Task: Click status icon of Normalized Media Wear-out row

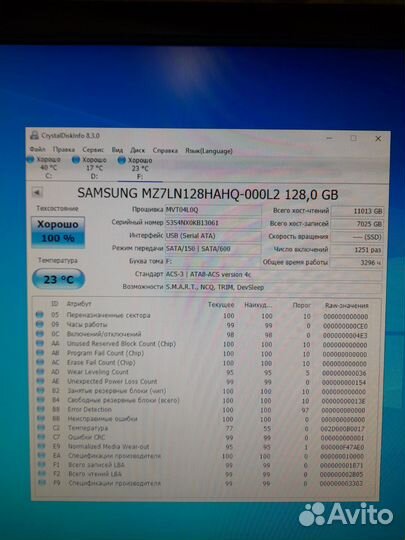Action: [x=42, y=446]
